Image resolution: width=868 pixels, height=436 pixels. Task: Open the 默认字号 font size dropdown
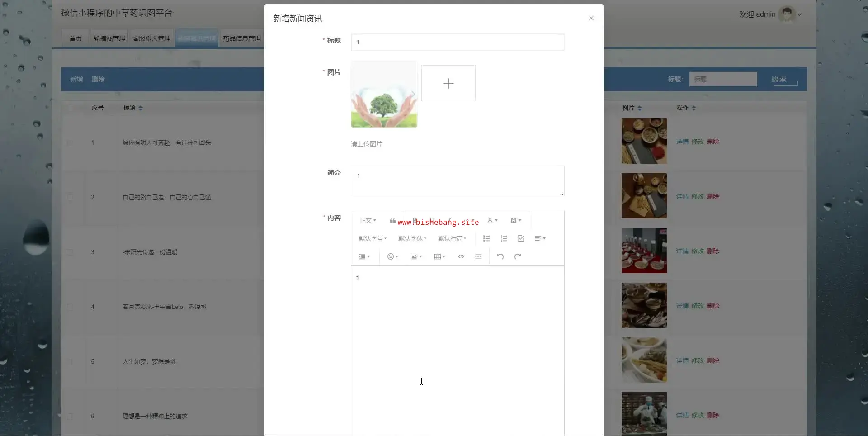click(x=373, y=238)
